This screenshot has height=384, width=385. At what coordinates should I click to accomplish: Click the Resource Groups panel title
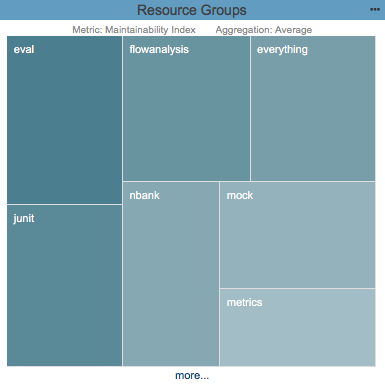(x=192, y=10)
